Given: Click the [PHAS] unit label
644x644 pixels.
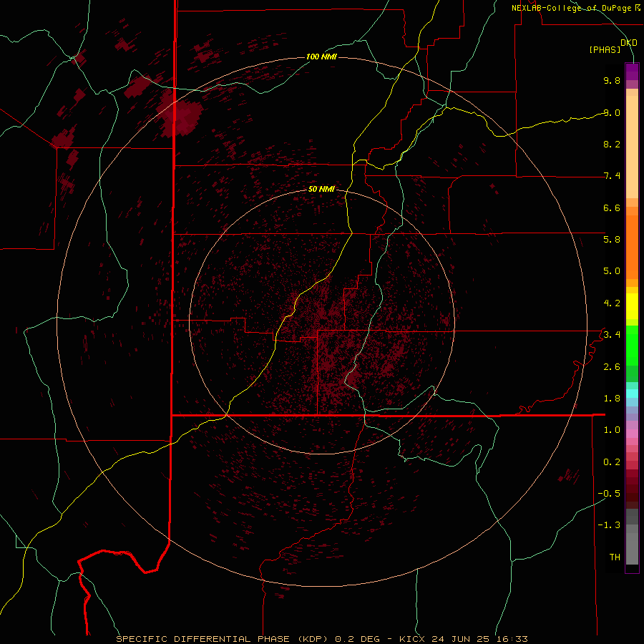Looking at the screenshot, I should pyautogui.click(x=605, y=49).
